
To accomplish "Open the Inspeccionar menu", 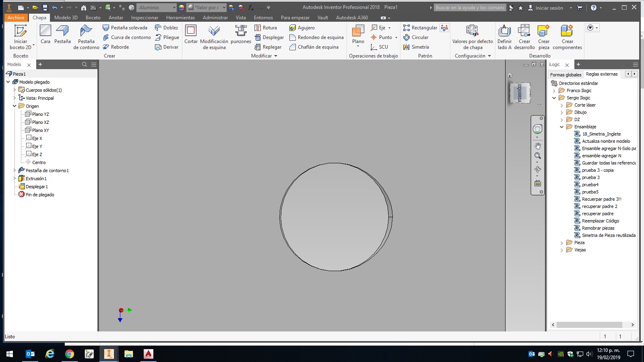I will coord(144,17).
